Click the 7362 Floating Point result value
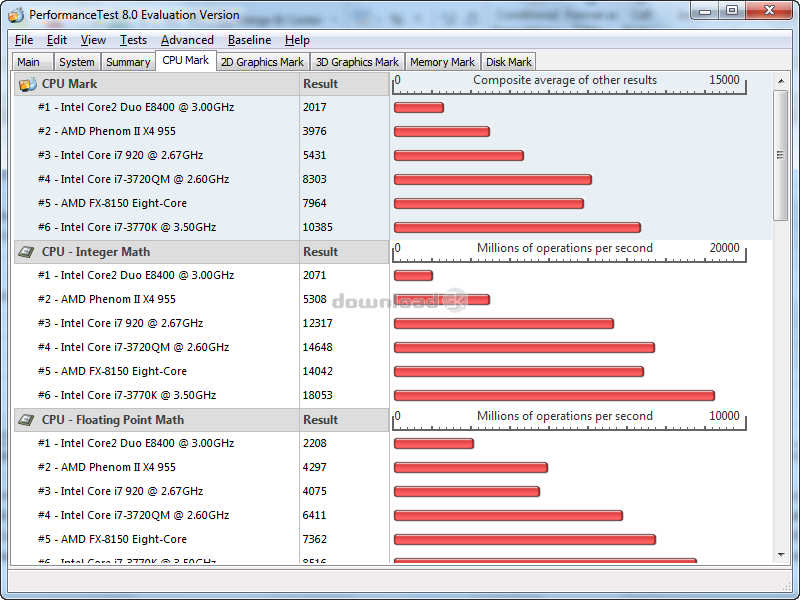Screen dimensions: 800x600 tap(314, 539)
